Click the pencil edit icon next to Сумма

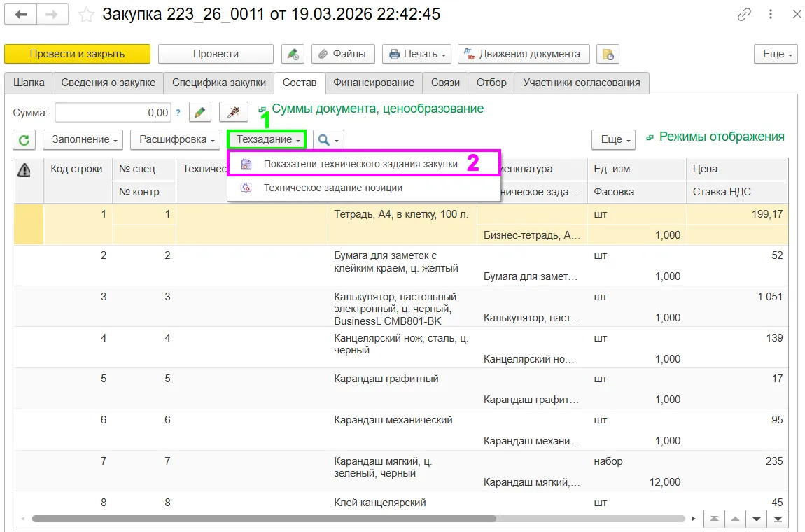pyautogui.click(x=200, y=112)
